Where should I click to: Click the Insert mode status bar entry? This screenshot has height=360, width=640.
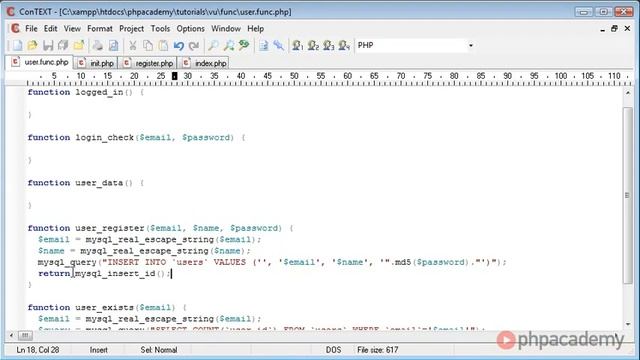click(98, 350)
